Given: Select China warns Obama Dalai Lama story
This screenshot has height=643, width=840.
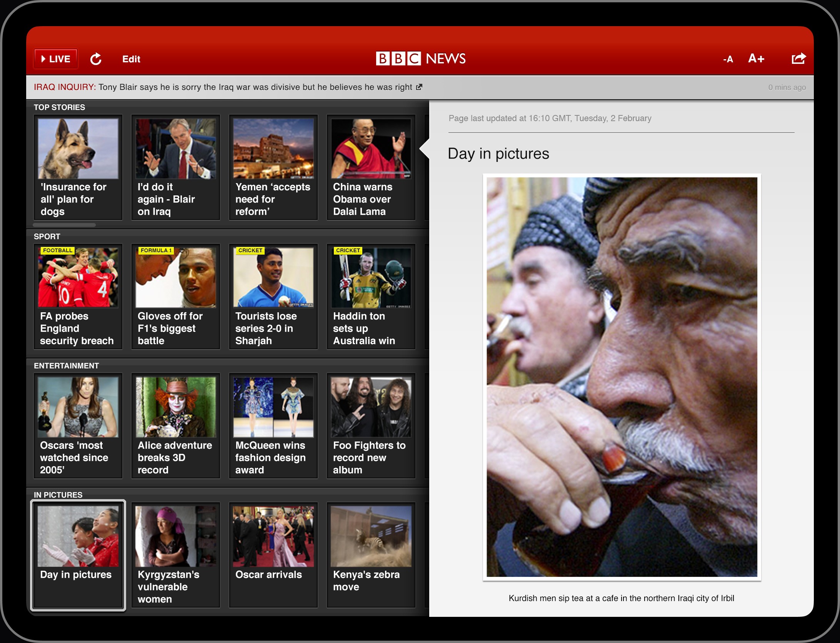Looking at the screenshot, I should 371,167.
